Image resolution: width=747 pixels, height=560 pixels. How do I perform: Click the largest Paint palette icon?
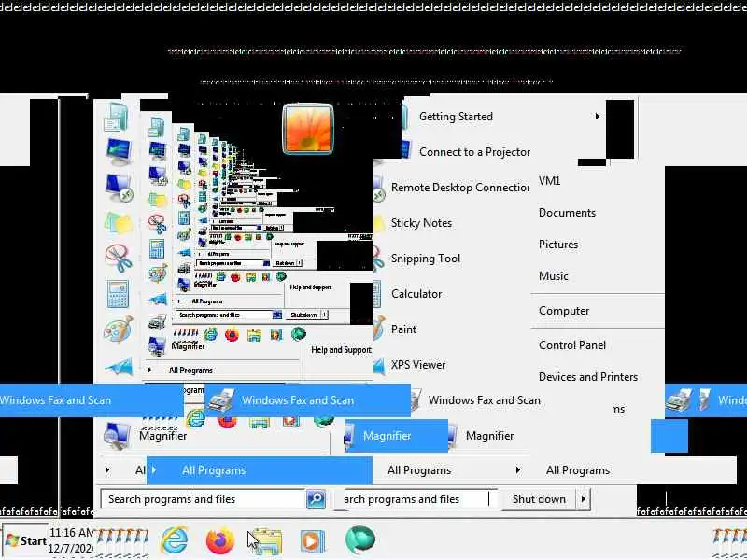click(x=119, y=329)
